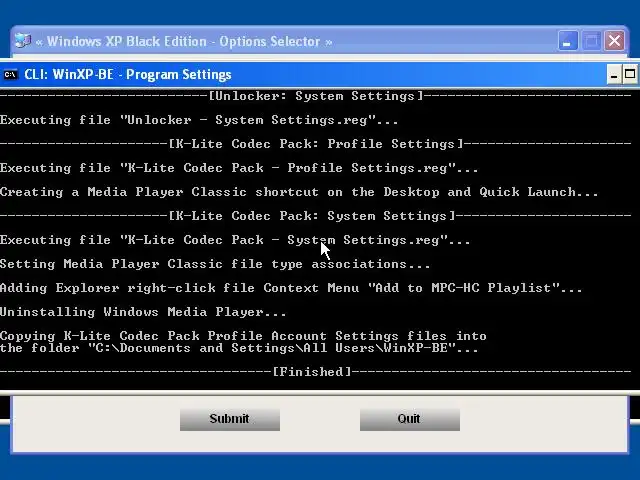Click the Copying K-Lite Codec Pack Profile line

[243, 336]
